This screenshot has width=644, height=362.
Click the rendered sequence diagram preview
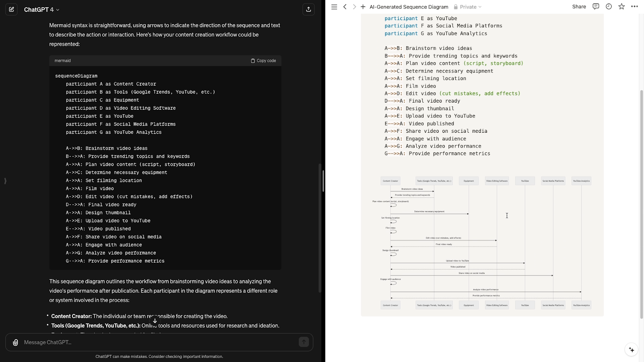click(x=482, y=243)
